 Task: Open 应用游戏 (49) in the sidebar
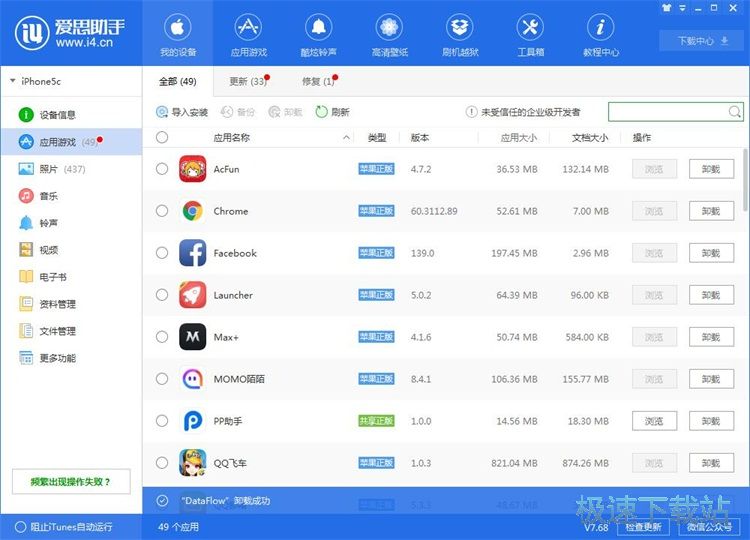(x=72, y=142)
